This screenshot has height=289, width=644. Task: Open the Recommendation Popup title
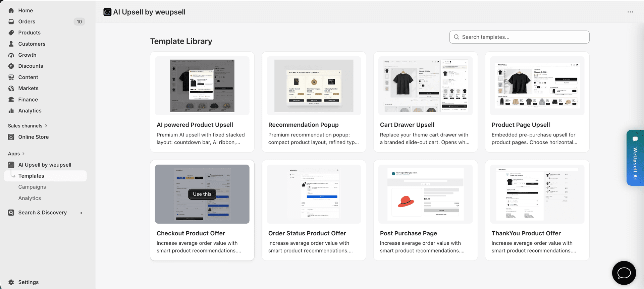click(x=304, y=125)
